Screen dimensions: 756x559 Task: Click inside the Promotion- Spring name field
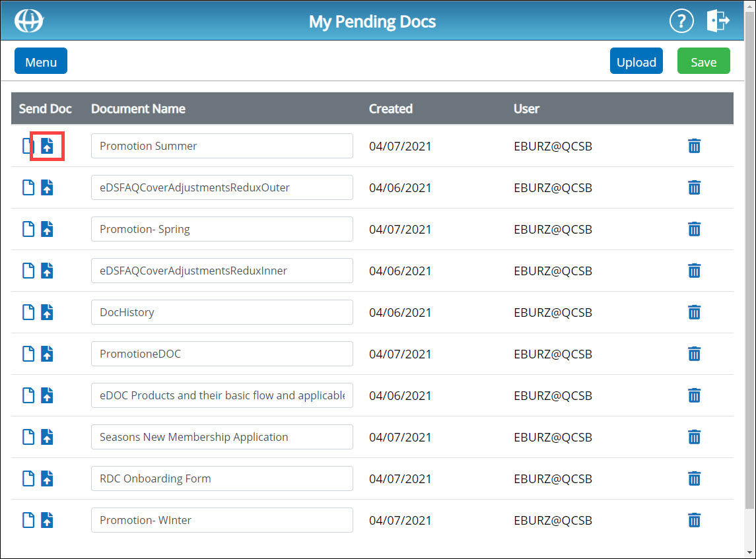click(x=222, y=229)
